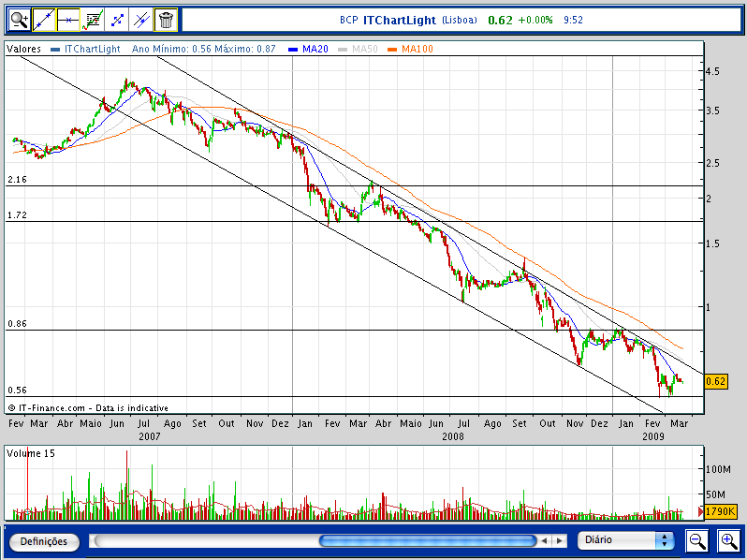Click the 1.72 horizontal line label
Viewport: 747px width, 560px height.
[x=17, y=215]
